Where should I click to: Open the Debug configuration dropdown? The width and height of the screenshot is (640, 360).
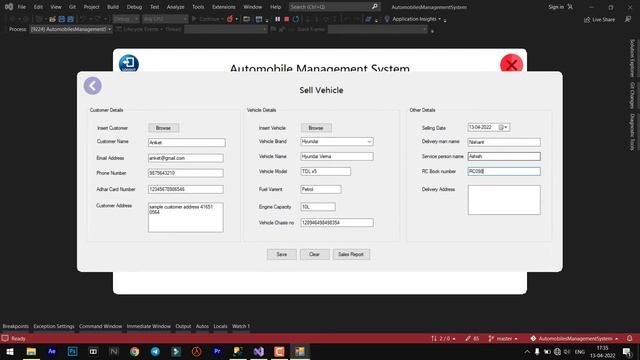click(126, 19)
